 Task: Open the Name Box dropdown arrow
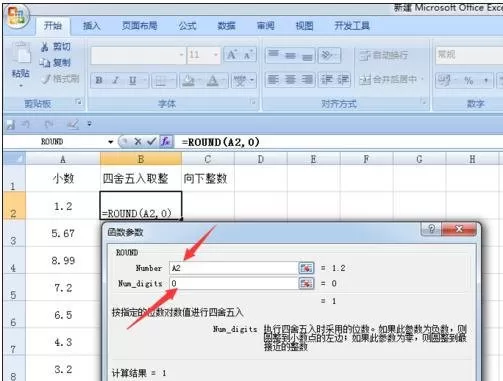pos(111,142)
